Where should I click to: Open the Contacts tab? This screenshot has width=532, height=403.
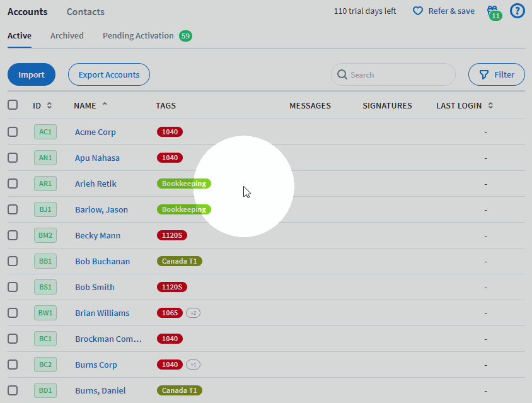click(x=86, y=12)
